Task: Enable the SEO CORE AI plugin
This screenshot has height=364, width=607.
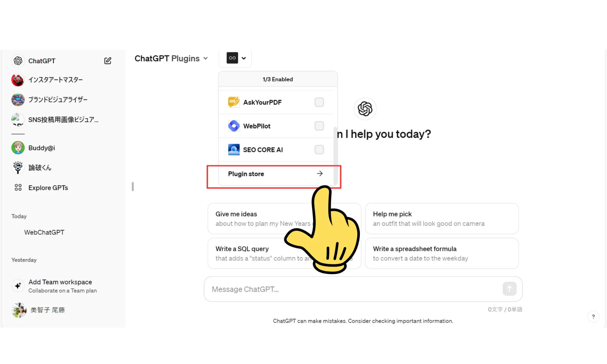Action: (x=319, y=150)
